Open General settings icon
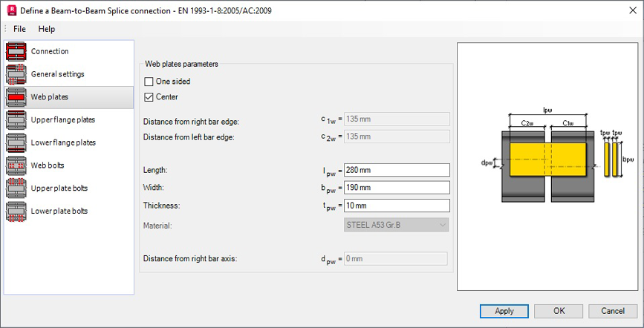Viewport: 644px width, 328px height. [x=16, y=75]
